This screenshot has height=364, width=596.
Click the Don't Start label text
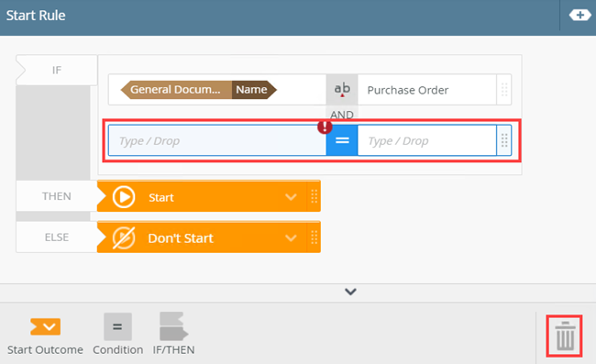(181, 238)
